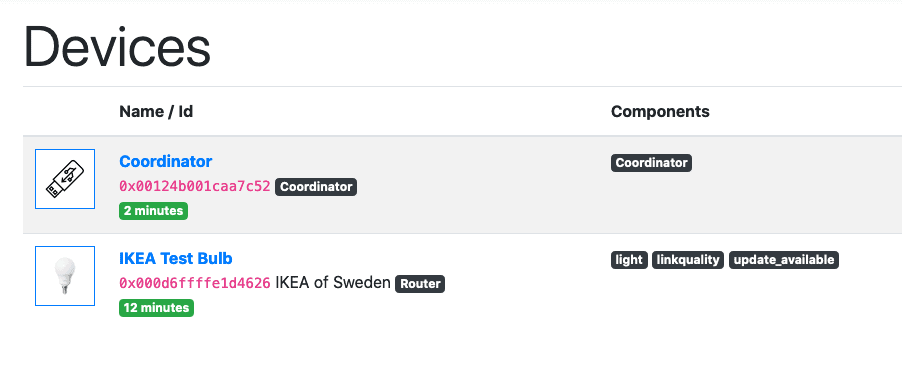Select the Coordinator address 0x00124b001caa7c52

[x=194, y=186]
